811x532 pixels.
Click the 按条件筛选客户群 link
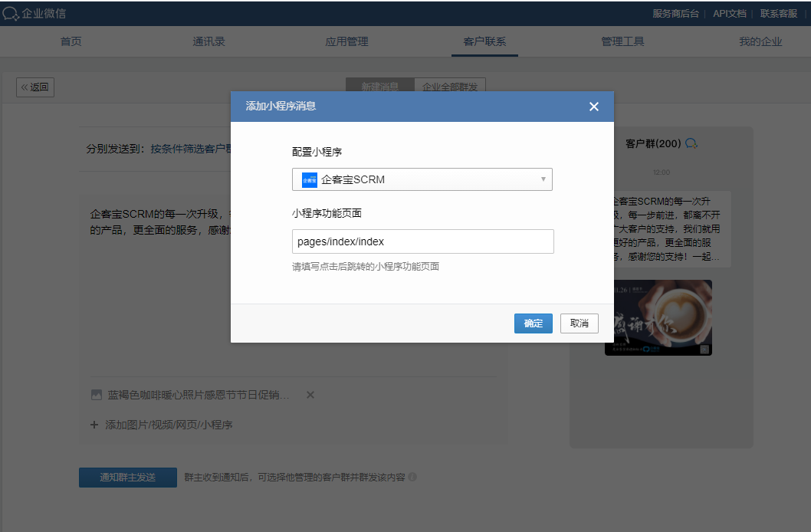coord(192,149)
